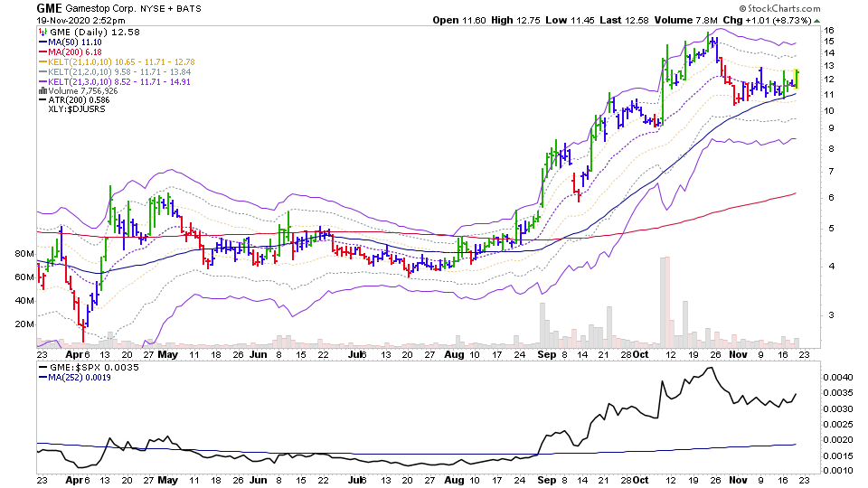868x488 pixels.
Task: Click the 'Volume 7.8M' header value
Action: pyautogui.click(x=686, y=21)
